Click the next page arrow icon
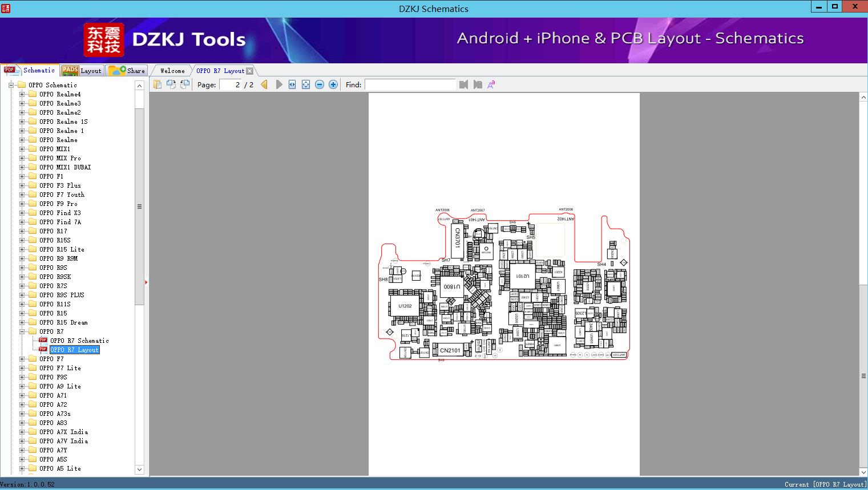The height and width of the screenshot is (490, 868). click(278, 84)
